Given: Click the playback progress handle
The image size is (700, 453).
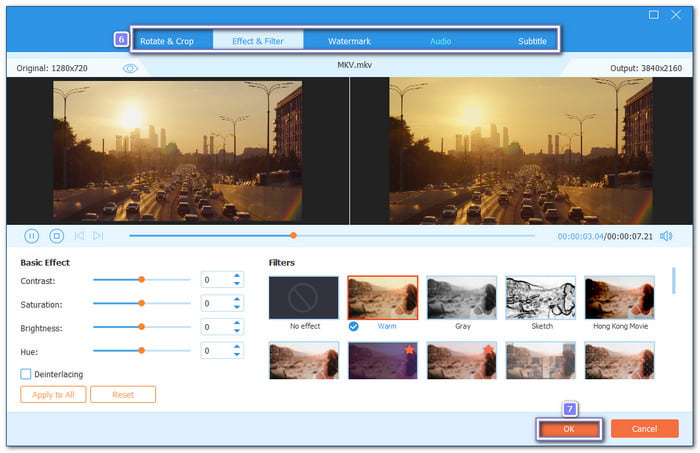Looking at the screenshot, I should (293, 235).
